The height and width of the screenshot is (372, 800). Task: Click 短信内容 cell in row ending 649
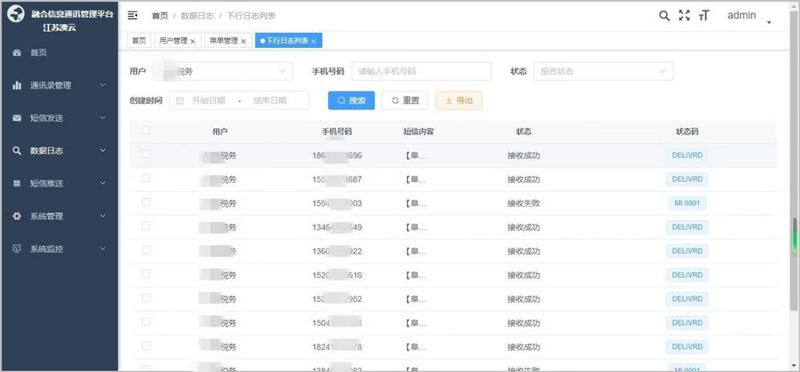coord(415,227)
